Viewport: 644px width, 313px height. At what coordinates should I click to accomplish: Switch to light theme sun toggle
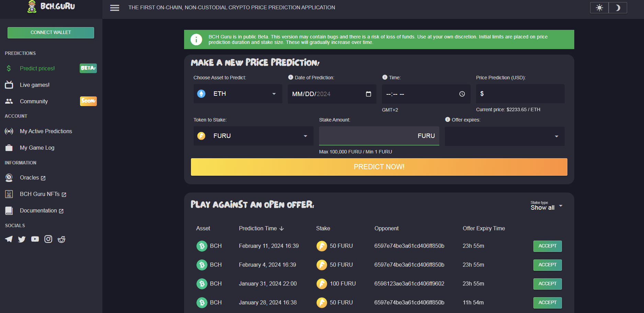[x=599, y=8]
